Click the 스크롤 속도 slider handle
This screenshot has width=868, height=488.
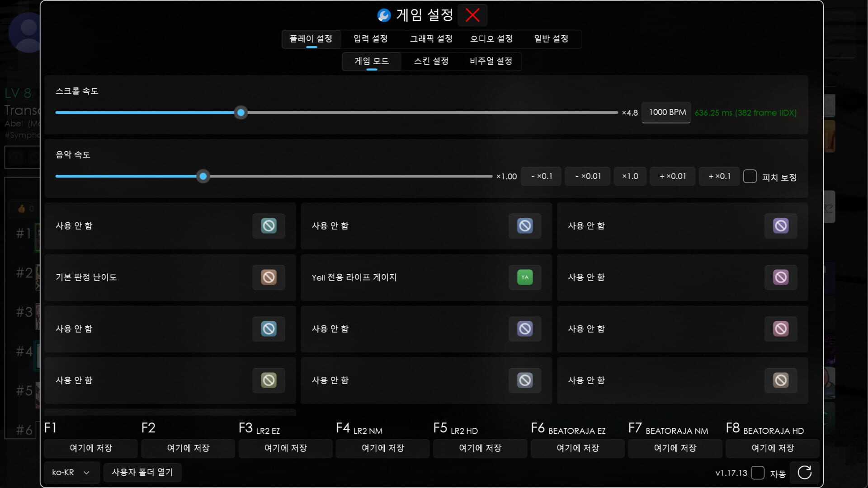pos(241,113)
